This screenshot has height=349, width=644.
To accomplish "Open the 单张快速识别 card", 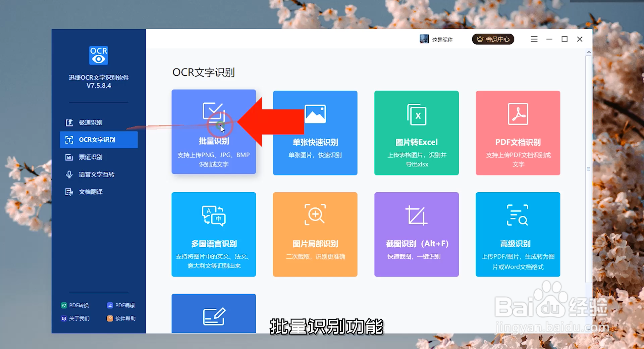I will click(x=315, y=133).
